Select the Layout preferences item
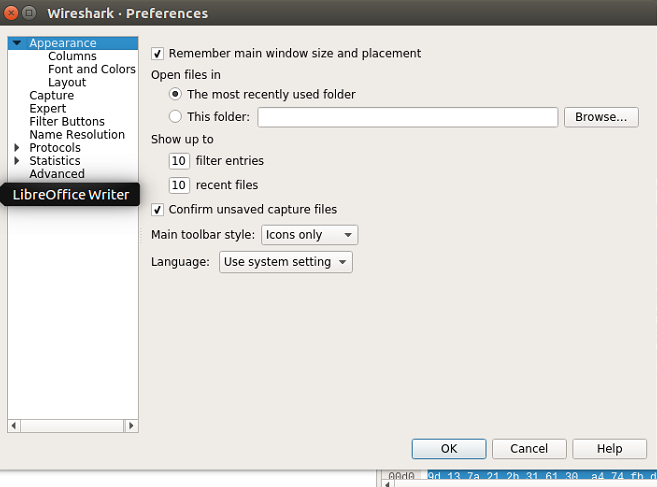Viewport: 657px width, 487px height. click(67, 82)
